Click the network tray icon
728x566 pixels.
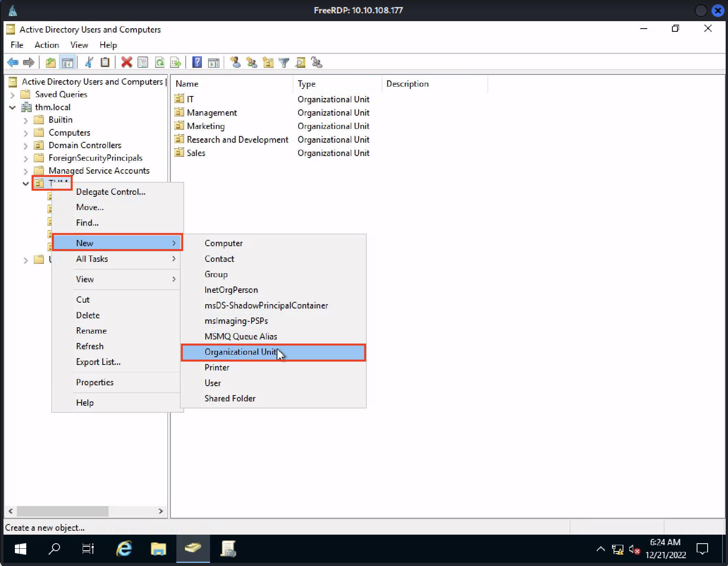(x=618, y=550)
